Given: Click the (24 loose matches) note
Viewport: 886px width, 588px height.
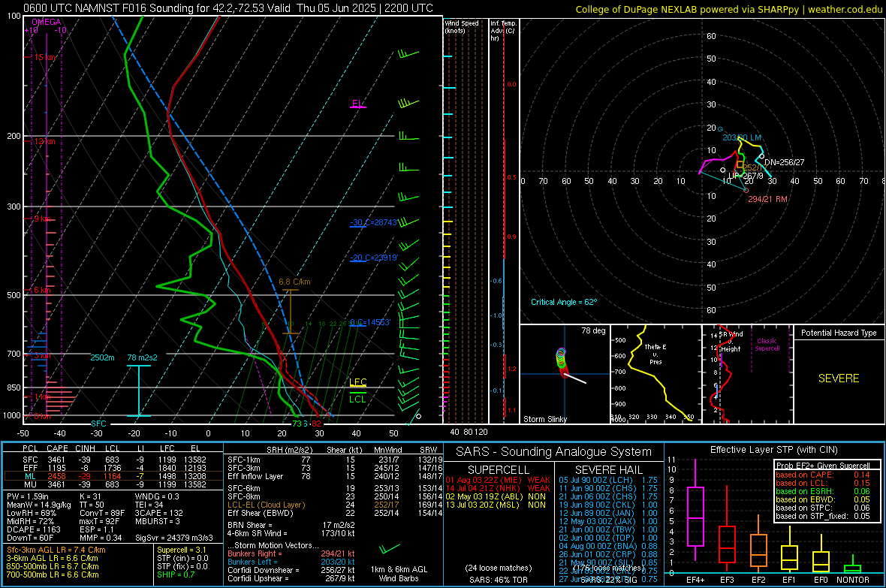Looking at the screenshot, I should (x=499, y=568).
